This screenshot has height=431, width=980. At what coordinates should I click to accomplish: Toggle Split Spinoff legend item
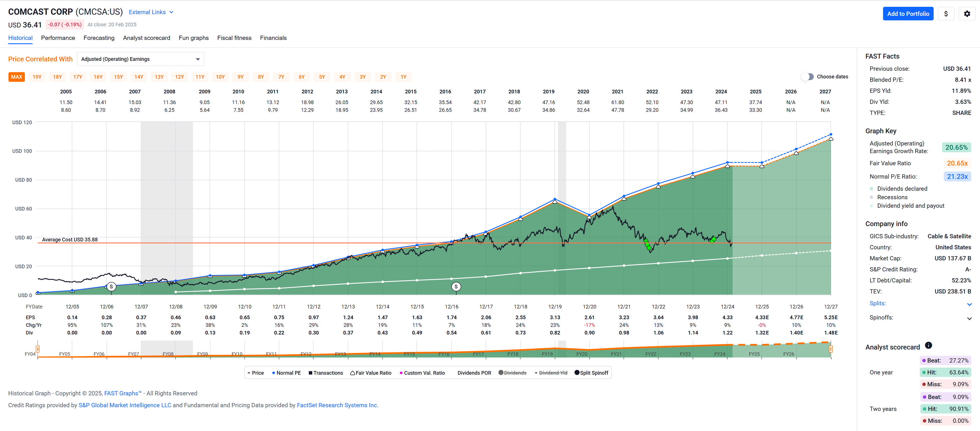(591, 373)
